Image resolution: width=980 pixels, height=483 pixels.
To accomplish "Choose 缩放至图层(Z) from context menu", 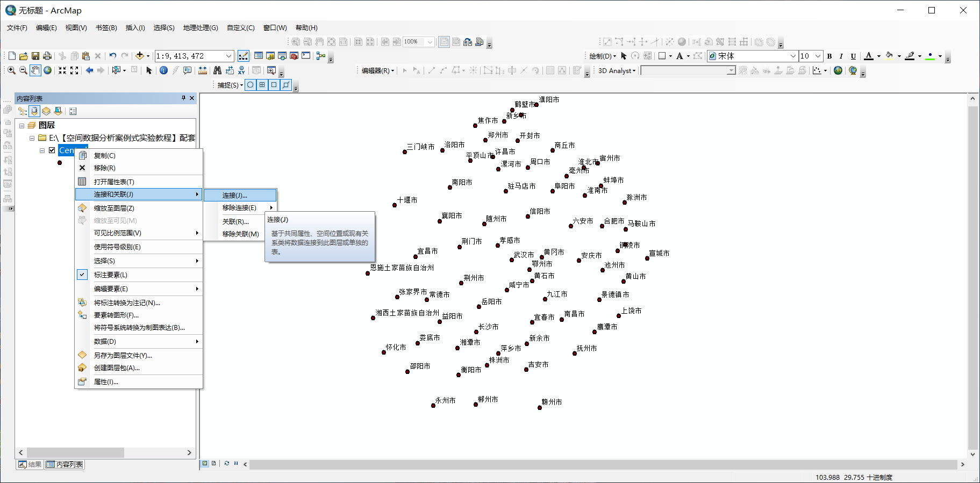I will click(x=139, y=208).
